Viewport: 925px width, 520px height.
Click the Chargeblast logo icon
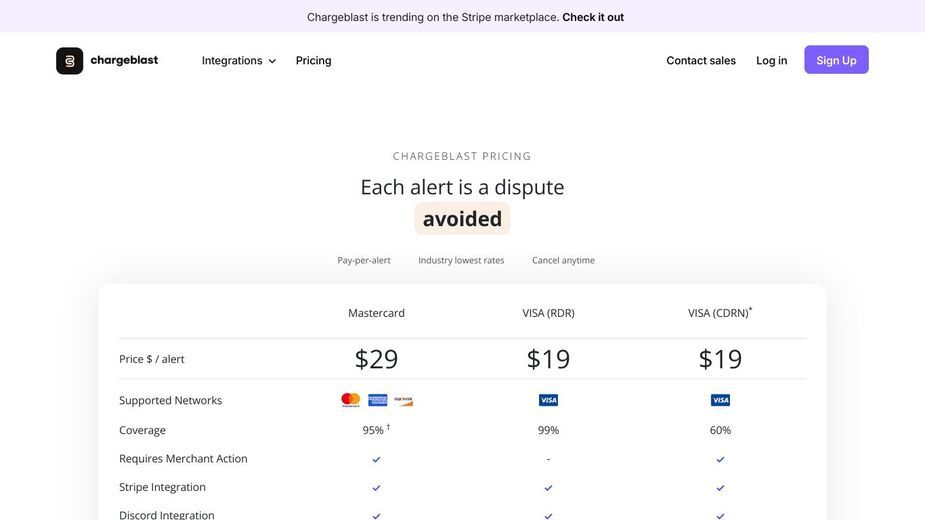[70, 61]
